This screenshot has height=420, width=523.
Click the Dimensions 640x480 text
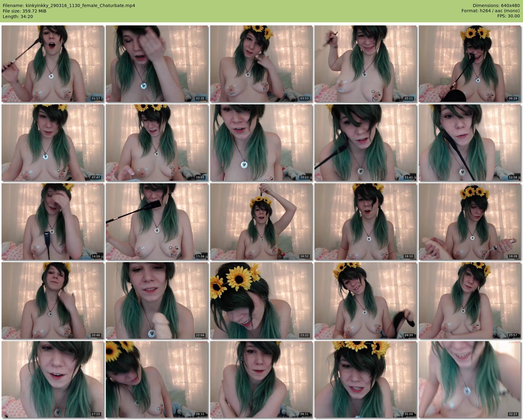pyautogui.click(x=496, y=6)
